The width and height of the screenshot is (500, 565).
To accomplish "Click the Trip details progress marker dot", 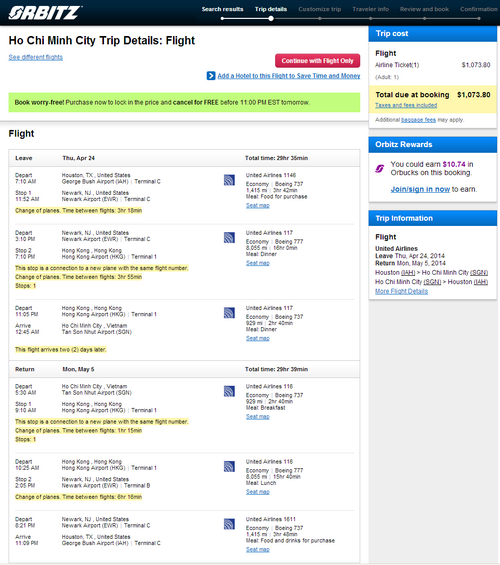I will (x=271, y=18).
